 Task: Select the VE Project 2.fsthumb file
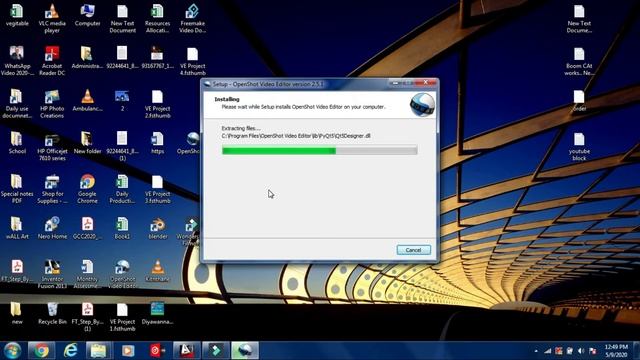158,104
